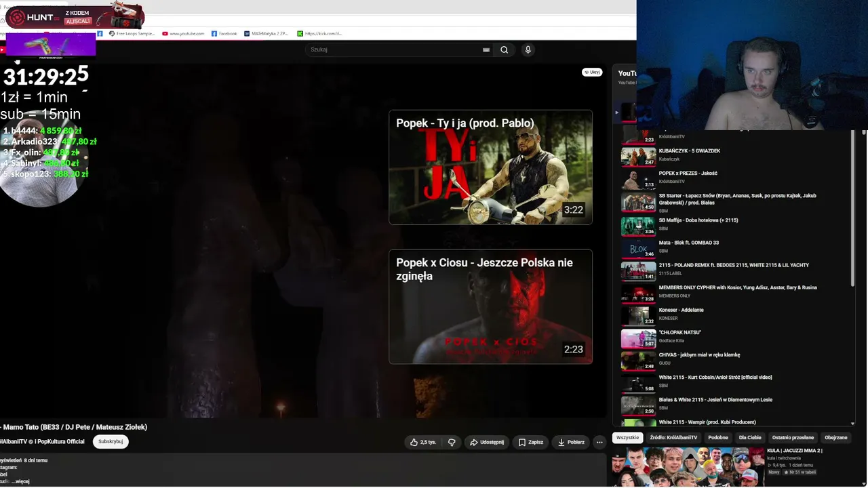Click the Free Loops Samples bookmark

tap(132, 33)
